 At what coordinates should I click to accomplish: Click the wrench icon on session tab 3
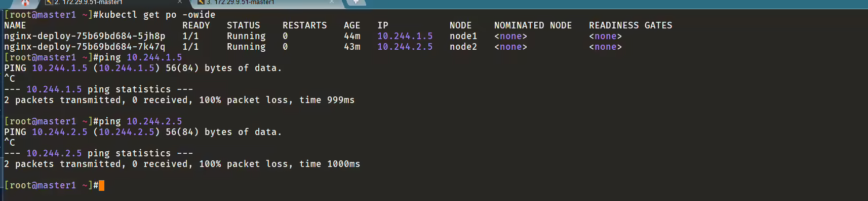click(x=201, y=3)
